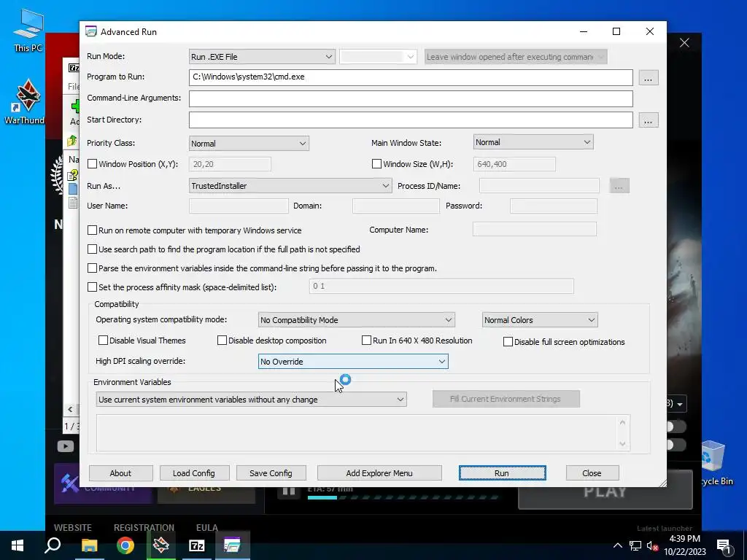The image size is (747, 560).
Task: Open the This PC desktop icon
Action: [x=28, y=29]
